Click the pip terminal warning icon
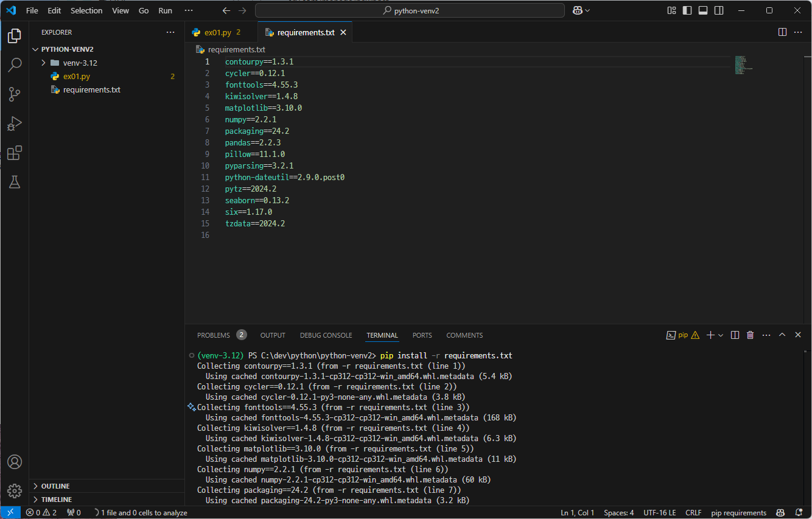Image resolution: width=812 pixels, height=519 pixels. pos(695,335)
